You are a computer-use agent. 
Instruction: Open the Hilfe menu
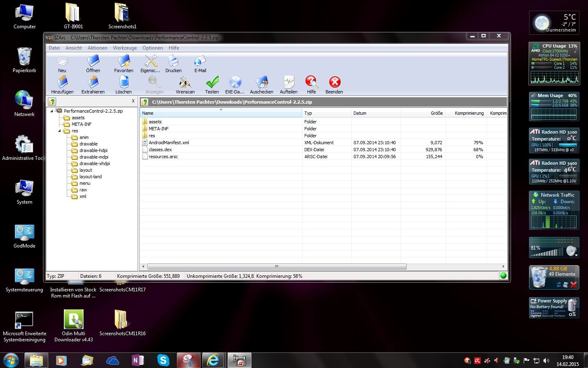[x=174, y=48]
